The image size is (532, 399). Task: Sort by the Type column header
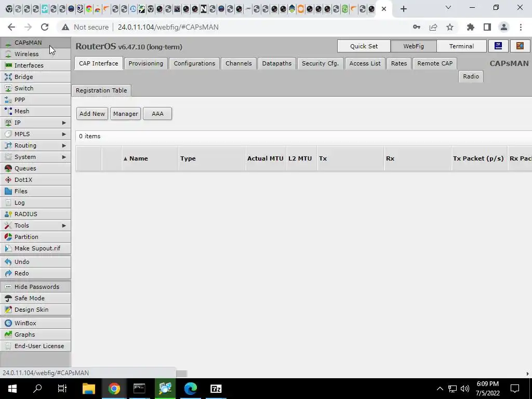point(211,158)
